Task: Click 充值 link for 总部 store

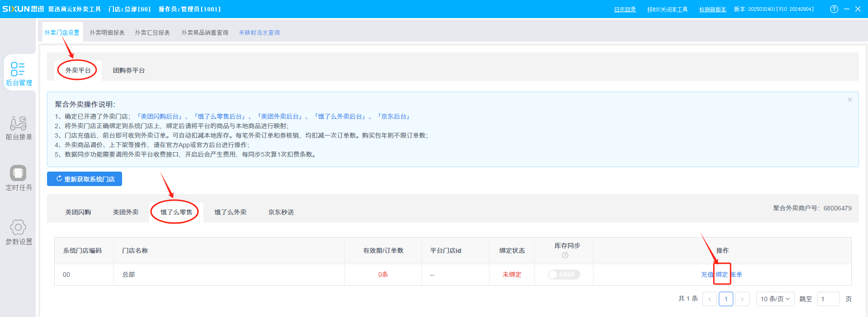Action: click(x=707, y=275)
